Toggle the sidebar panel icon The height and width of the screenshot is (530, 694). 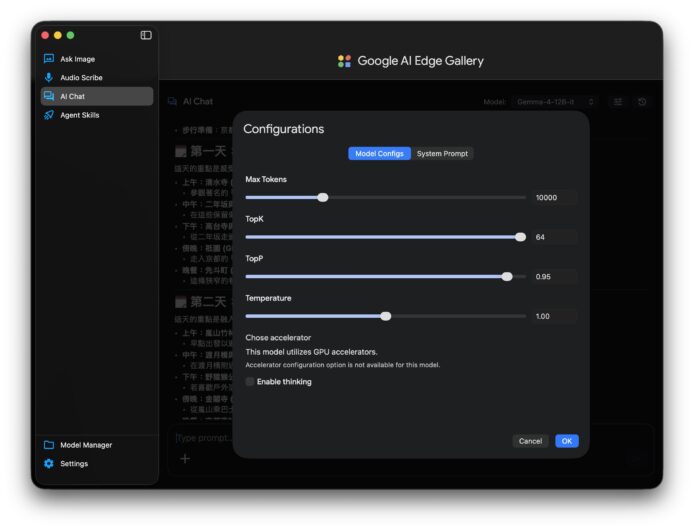pos(146,35)
